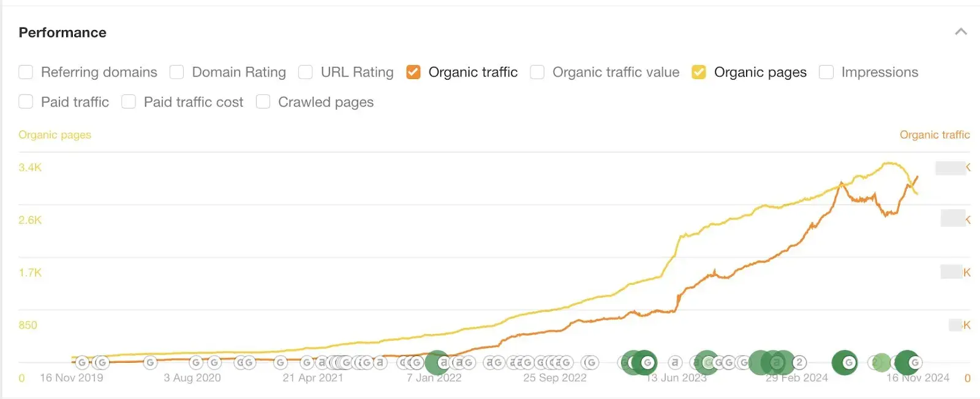Click the dark green G bubble after 29 Feb 2024
The width and height of the screenshot is (980, 399).
coord(845,363)
